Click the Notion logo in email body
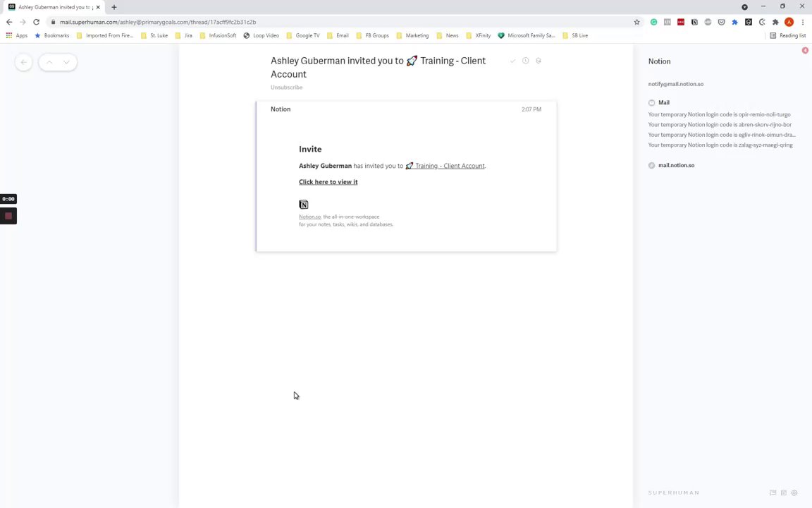Image resolution: width=812 pixels, height=508 pixels. click(x=304, y=204)
